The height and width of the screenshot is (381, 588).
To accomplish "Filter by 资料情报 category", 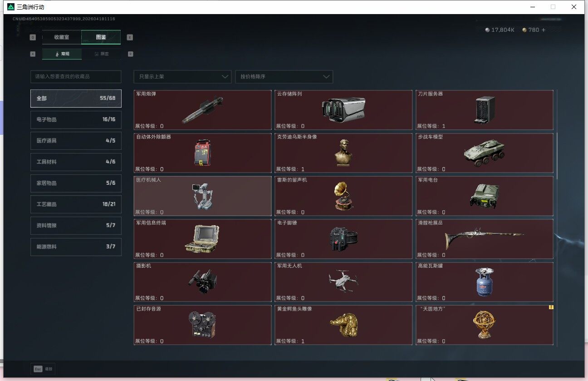I will pyautogui.click(x=76, y=226).
